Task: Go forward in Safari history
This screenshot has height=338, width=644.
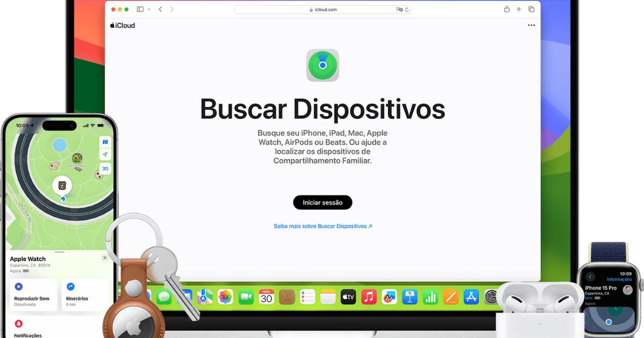Action: (172, 9)
